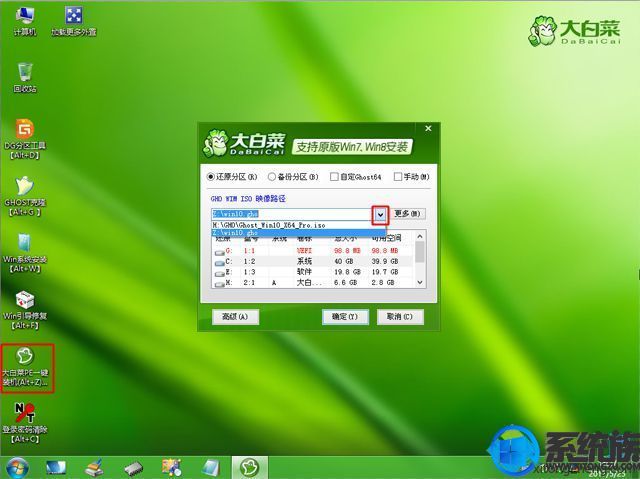
Task: Click the 可用空间 column header
Action: click(x=386, y=239)
